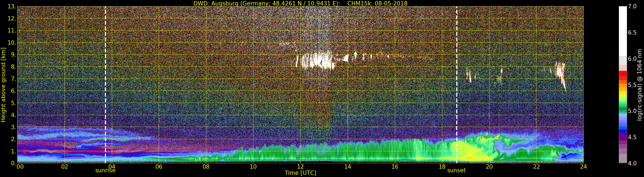Click the '14' time axis tick label
This screenshot has height=177, width=644.
click(347, 167)
